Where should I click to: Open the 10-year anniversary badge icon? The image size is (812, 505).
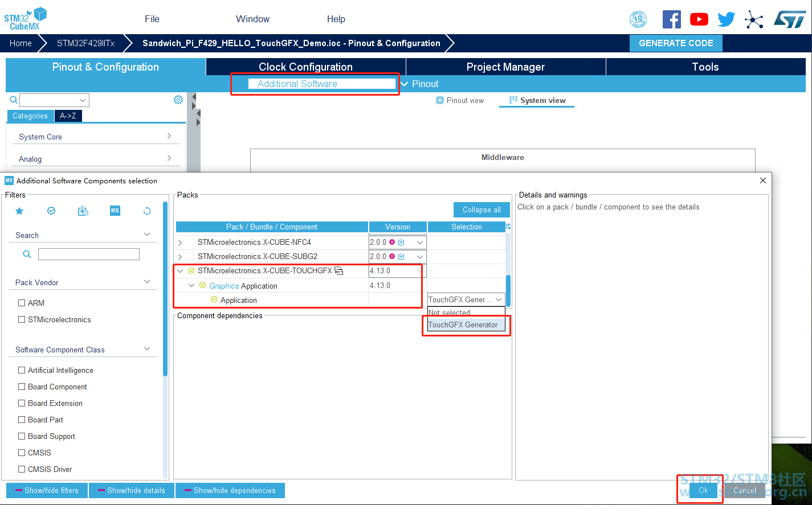point(638,19)
